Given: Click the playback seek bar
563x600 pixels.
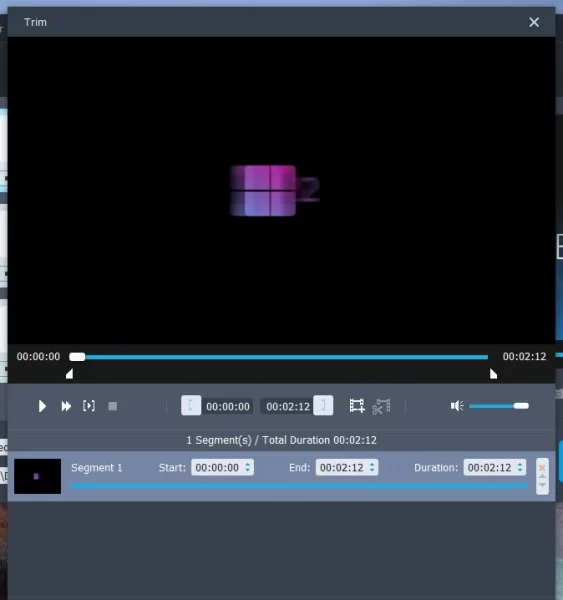Looking at the screenshot, I should pos(279,357).
